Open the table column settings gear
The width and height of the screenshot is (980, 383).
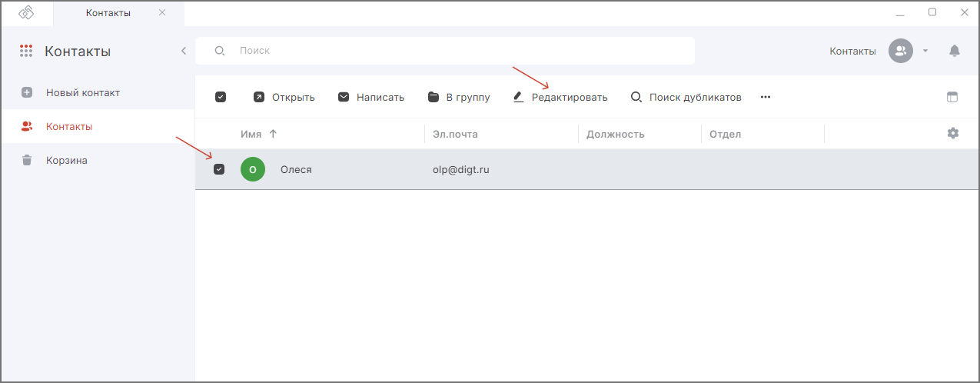pyautogui.click(x=953, y=133)
